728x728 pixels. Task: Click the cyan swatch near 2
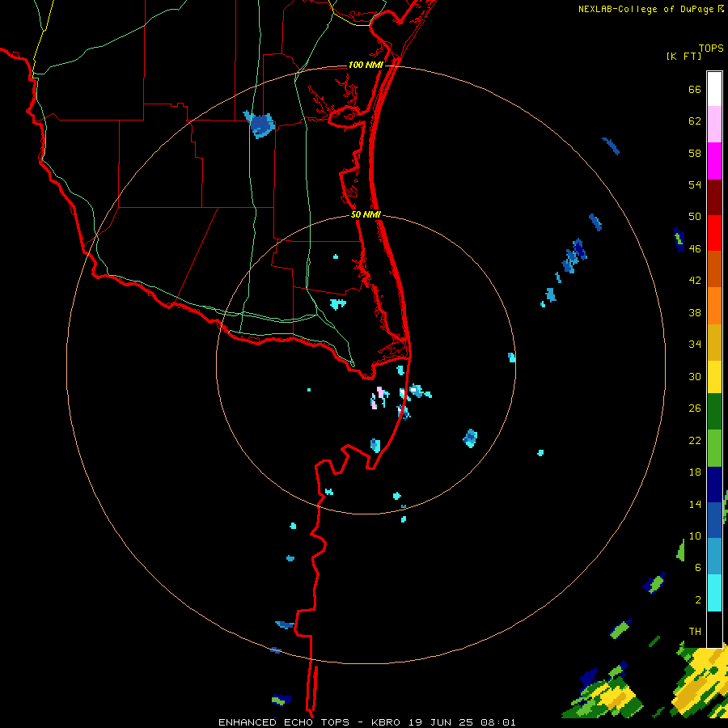point(714,593)
